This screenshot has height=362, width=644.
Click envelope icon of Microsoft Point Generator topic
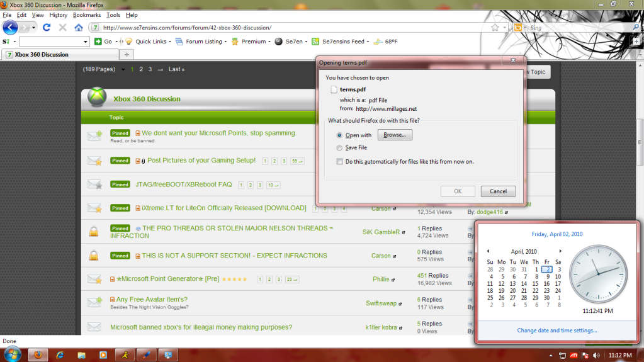[94, 280]
